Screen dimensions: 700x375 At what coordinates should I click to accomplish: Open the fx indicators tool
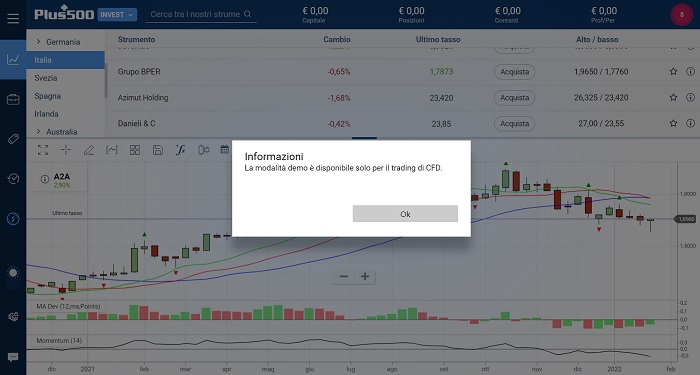(x=180, y=150)
